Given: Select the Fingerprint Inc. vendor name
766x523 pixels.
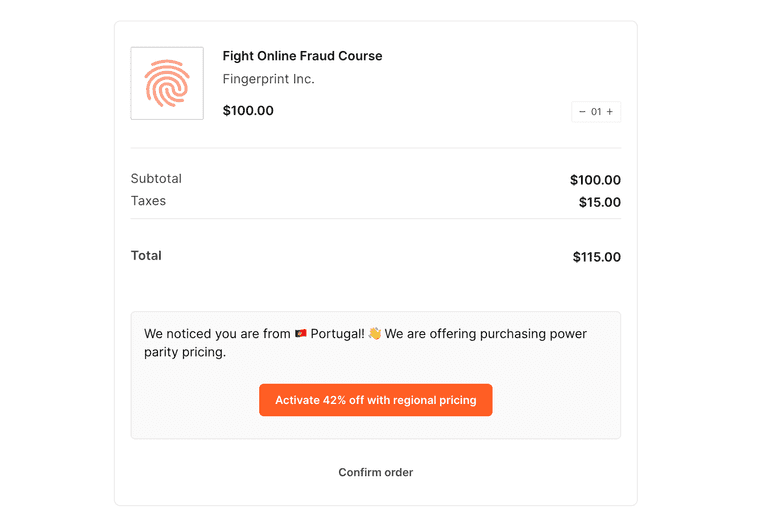Looking at the screenshot, I should click(268, 79).
